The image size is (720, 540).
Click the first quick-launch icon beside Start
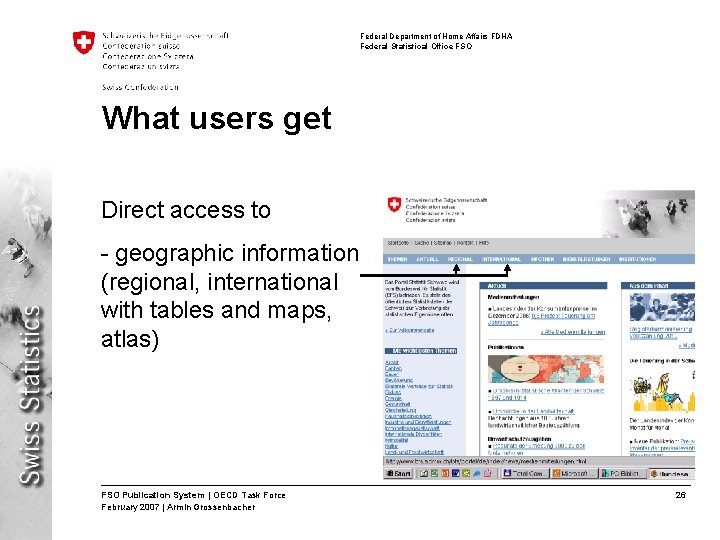click(x=423, y=473)
